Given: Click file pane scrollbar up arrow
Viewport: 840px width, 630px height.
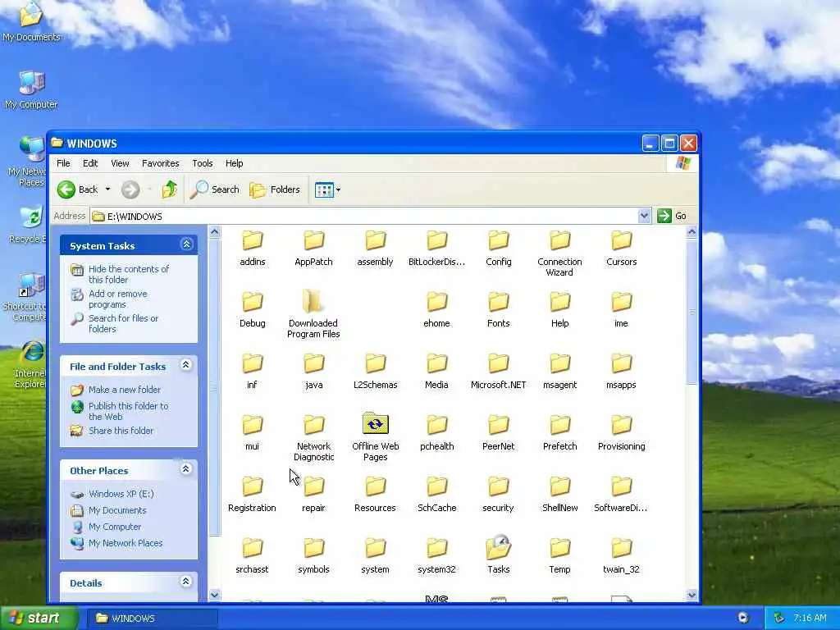Looking at the screenshot, I should [692, 232].
